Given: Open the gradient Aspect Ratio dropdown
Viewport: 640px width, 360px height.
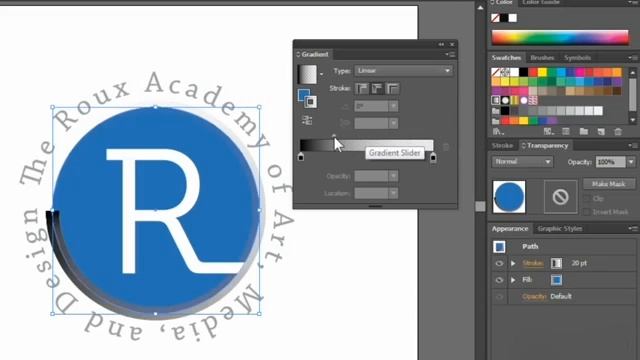Looking at the screenshot, I should pyautogui.click(x=393, y=123).
